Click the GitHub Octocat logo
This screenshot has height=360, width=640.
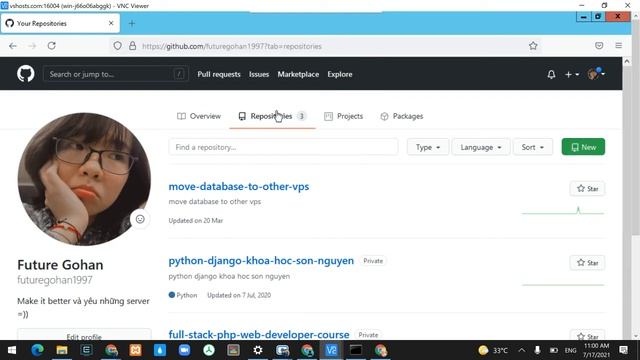click(25, 74)
